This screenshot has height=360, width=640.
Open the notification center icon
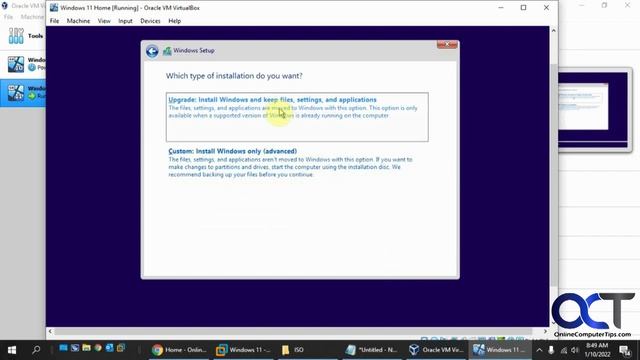[625, 350]
